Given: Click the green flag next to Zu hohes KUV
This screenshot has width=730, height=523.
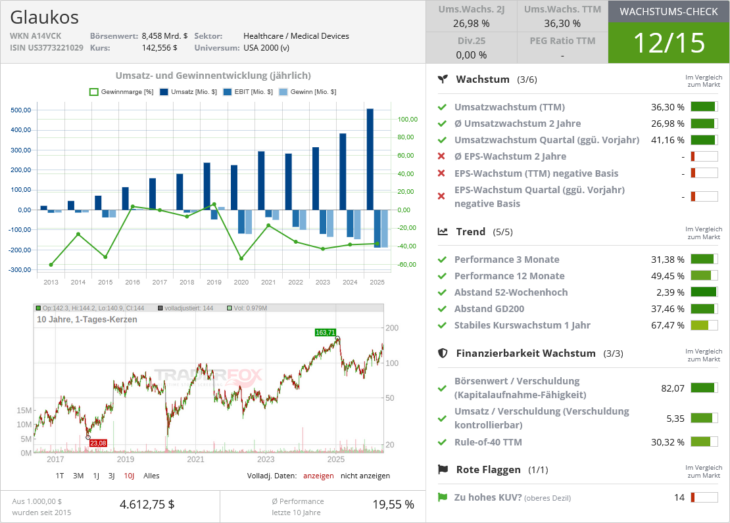Looking at the screenshot, I should point(442,497).
